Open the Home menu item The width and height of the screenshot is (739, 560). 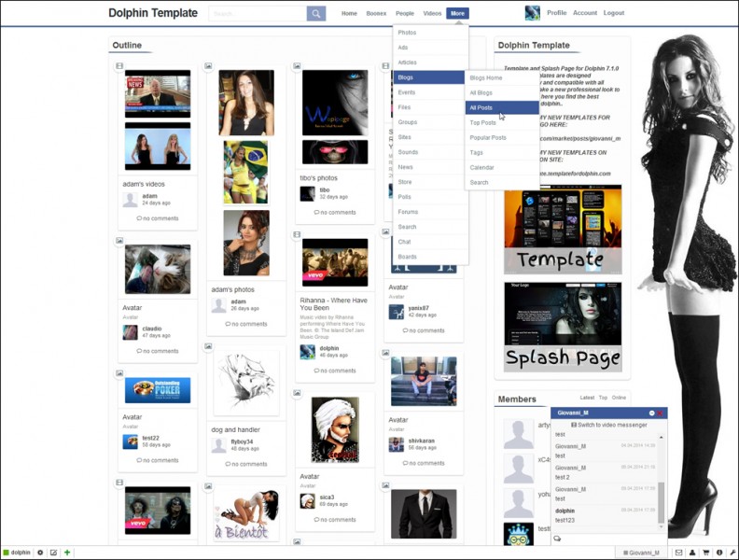tap(349, 14)
